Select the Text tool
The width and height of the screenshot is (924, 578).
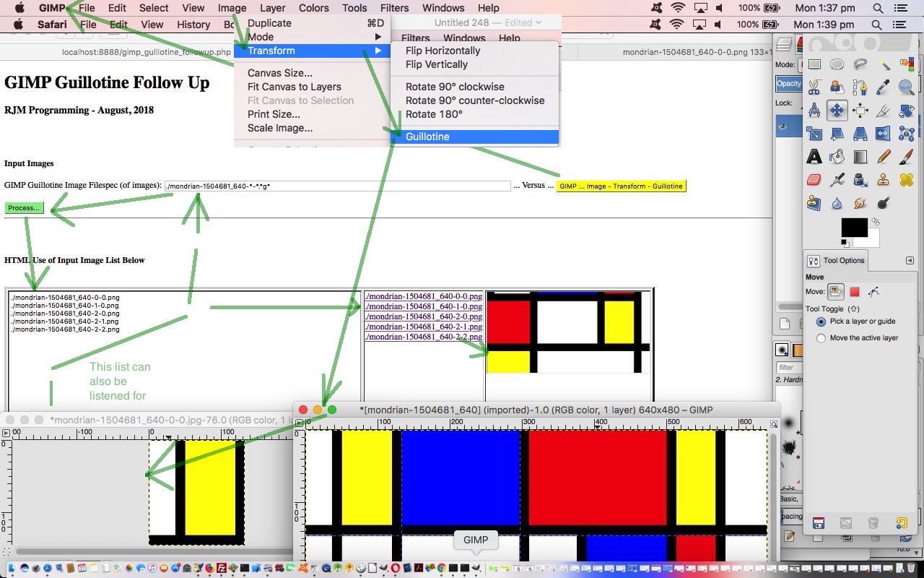814,157
